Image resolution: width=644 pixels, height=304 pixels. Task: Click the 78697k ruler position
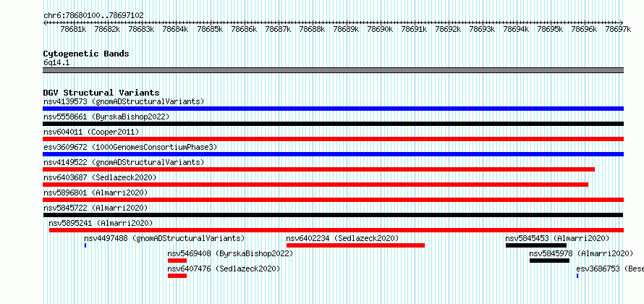[x=619, y=29]
